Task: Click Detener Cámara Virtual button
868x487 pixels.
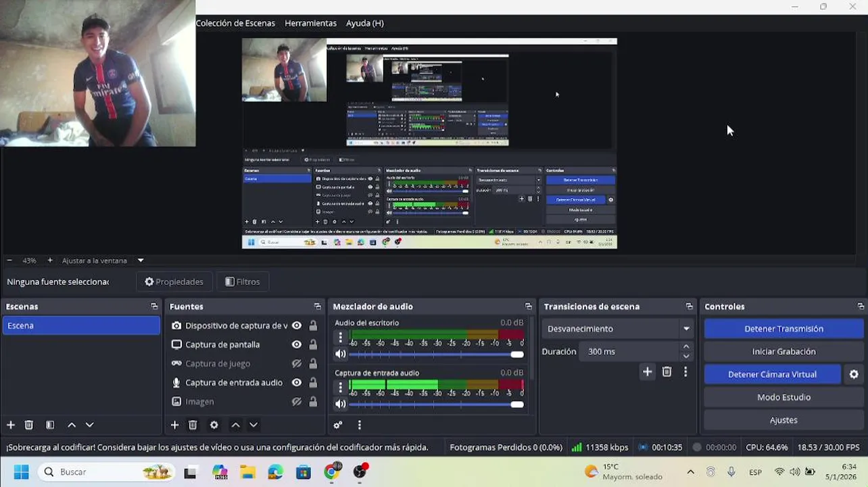Action: [772, 374]
